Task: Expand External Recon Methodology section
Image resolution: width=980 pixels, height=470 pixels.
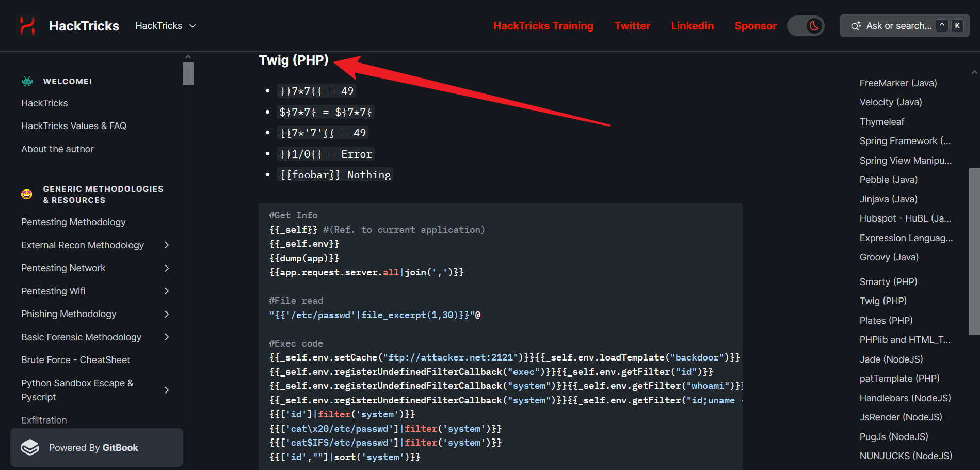Action: tap(167, 245)
